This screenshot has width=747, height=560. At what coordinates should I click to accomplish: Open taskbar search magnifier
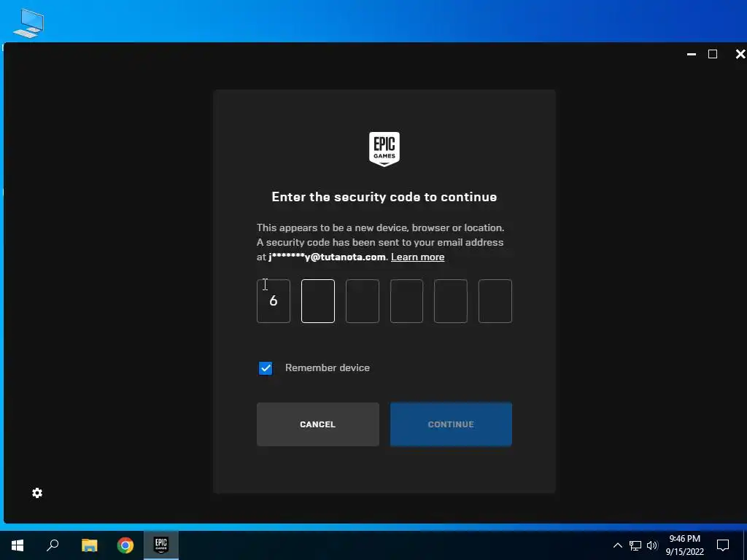[x=53, y=545]
